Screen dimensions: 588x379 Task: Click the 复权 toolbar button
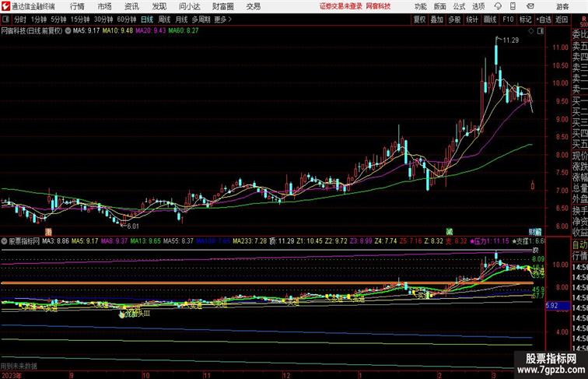pos(419,19)
